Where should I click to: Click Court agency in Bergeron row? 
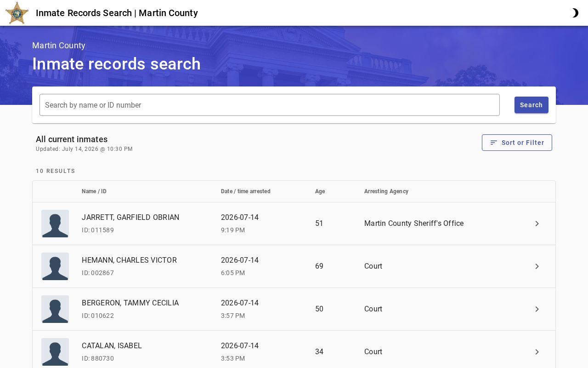(373, 309)
